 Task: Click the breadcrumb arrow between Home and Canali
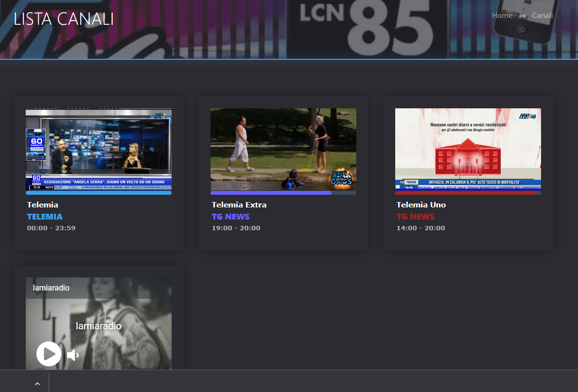click(522, 16)
